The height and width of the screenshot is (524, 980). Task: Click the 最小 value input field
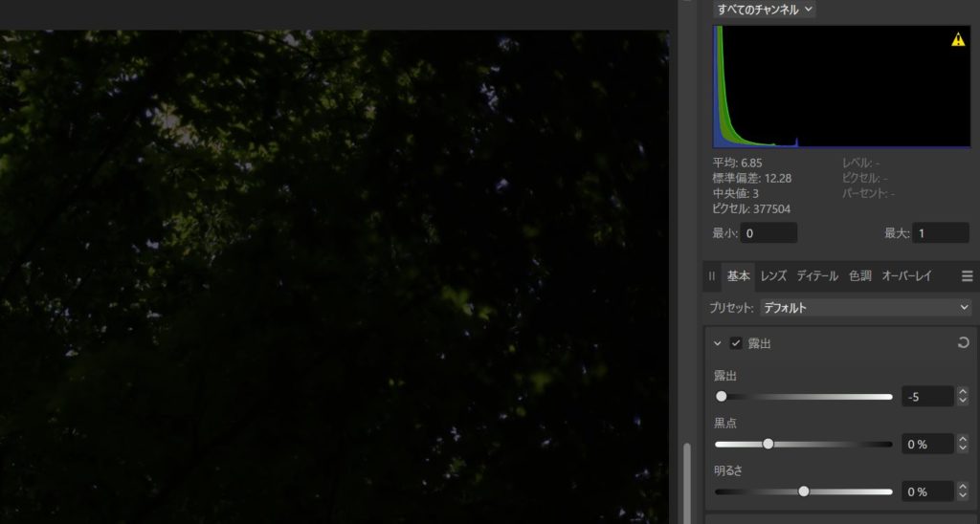coord(768,233)
